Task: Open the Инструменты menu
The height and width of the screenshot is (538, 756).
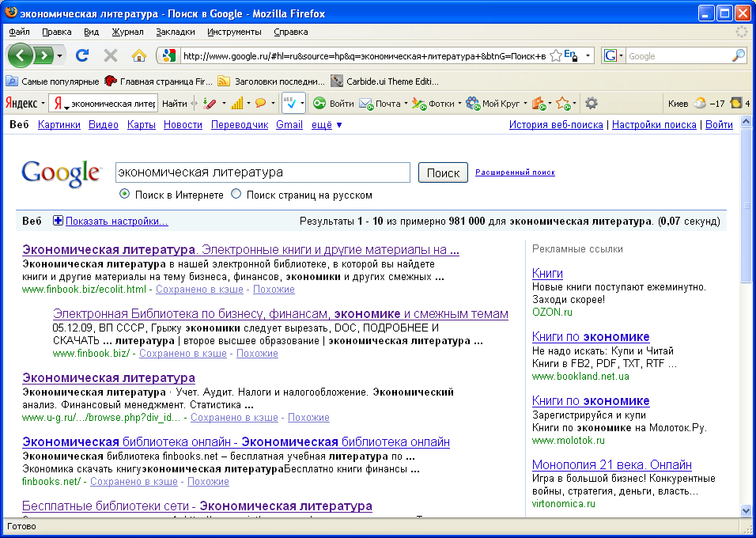Action: pos(234,32)
